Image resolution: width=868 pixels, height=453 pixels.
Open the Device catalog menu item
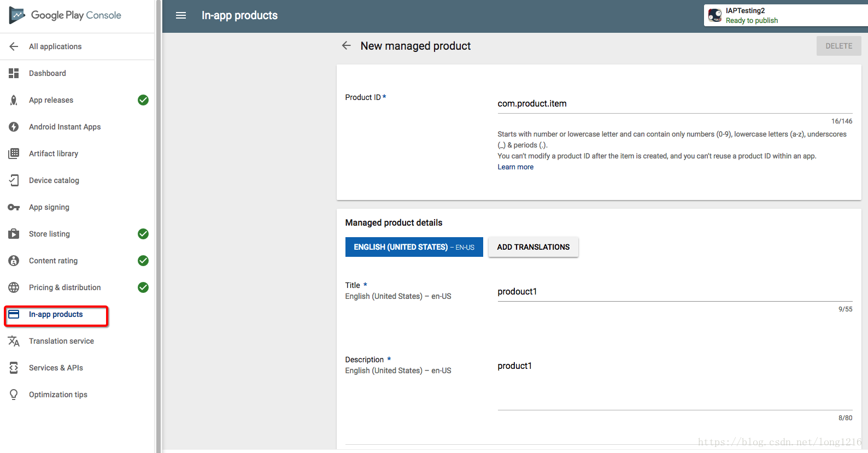pos(54,180)
